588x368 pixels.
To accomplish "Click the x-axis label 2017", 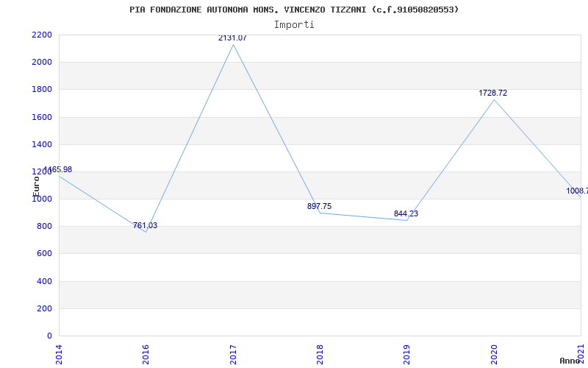I will coord(233,355).
